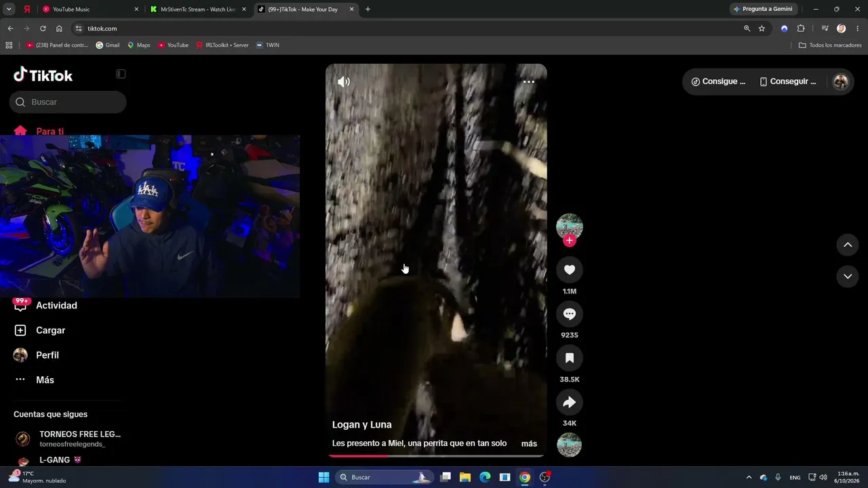
Task: Bookmark this page with the star icon
Action: (762, 28)
